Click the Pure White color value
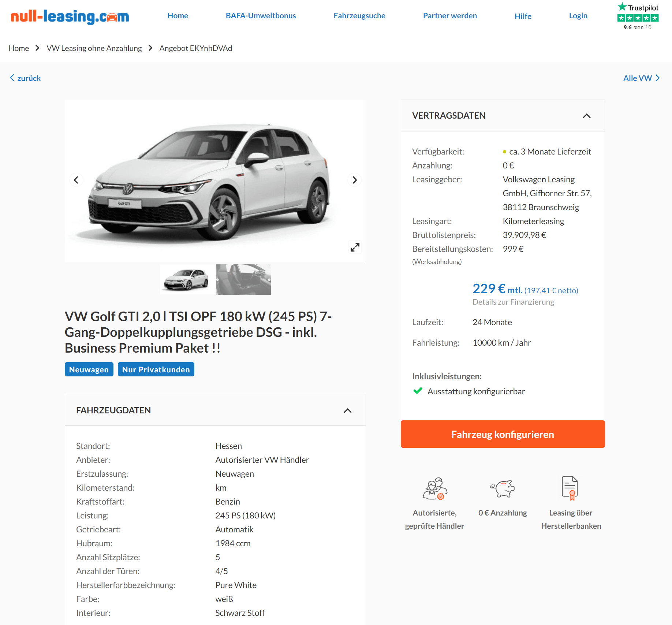Viewport: 672px width, 625px height. click(236, 585)
